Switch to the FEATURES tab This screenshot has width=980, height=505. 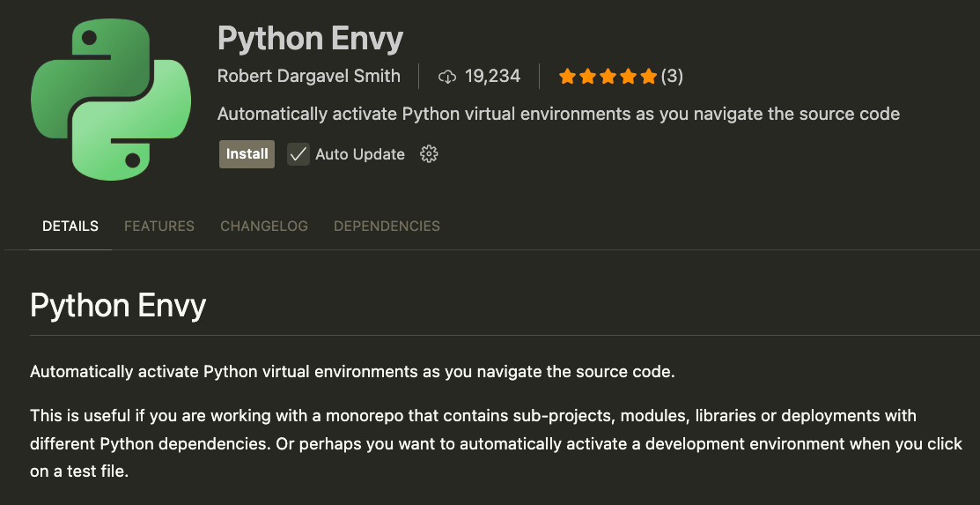(x=159, y=227)
